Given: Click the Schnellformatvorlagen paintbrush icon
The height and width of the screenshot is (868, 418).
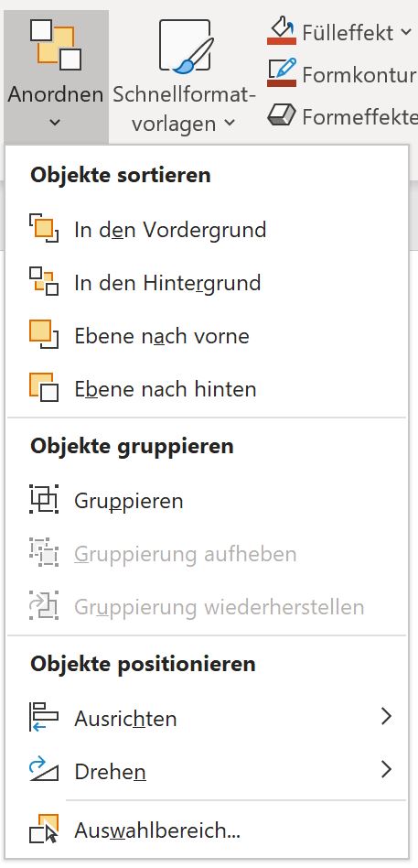Looking at the screenshot, I should pyautogui.click(x=185, y=46).
